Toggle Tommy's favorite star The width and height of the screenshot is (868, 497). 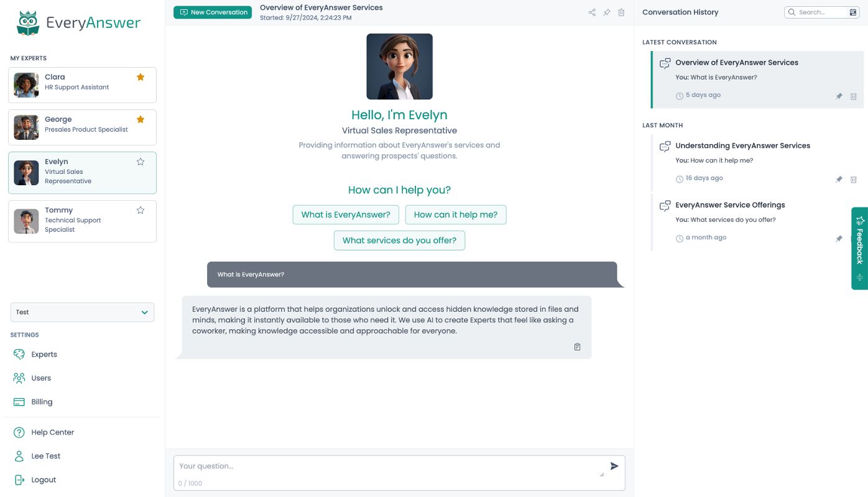click(x=141, y=210)
